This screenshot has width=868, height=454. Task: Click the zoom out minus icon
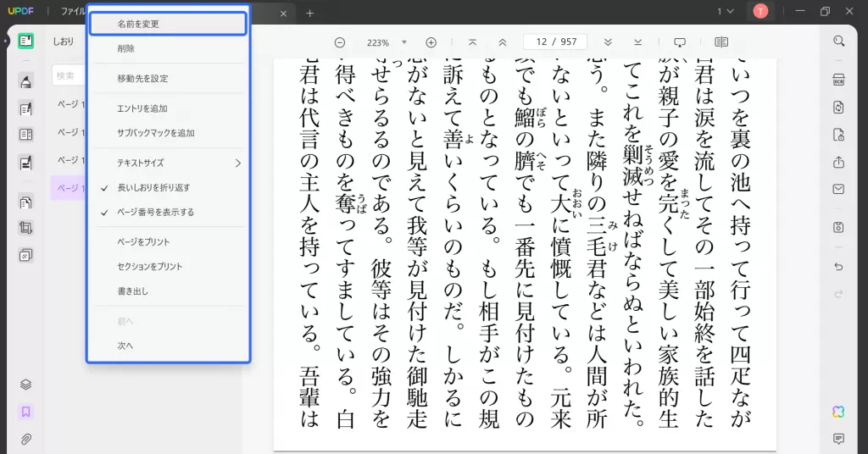[340, 42]
